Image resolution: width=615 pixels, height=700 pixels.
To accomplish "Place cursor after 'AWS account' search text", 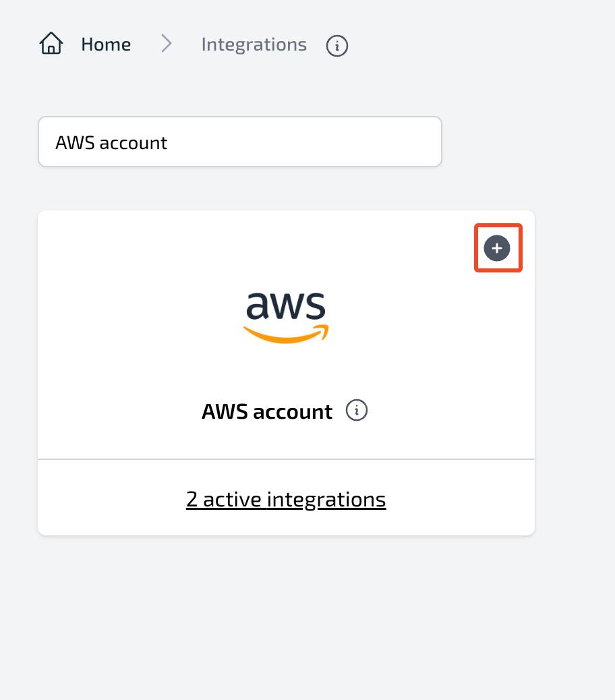I will click(169, 143).
